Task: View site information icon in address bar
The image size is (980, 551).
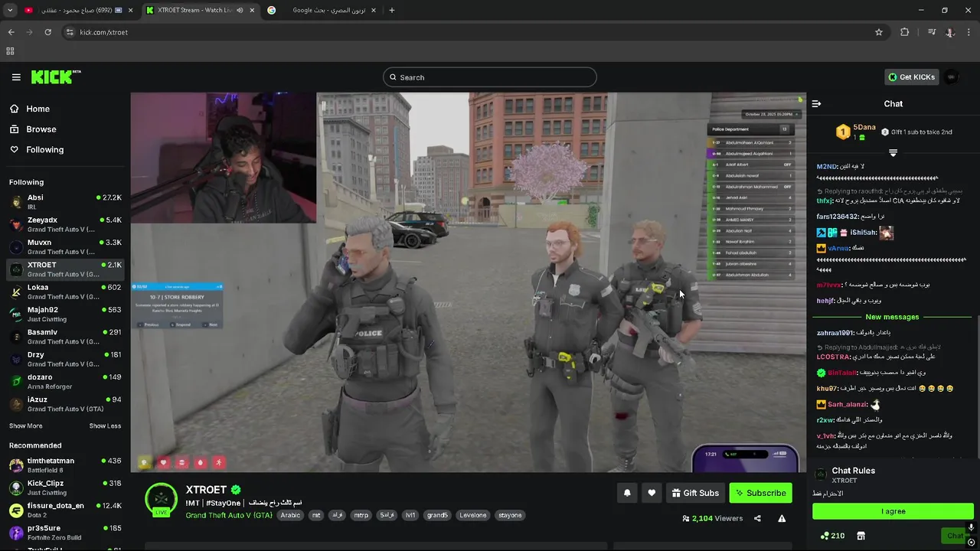Action: pyautogui.click(x=70, y=32)
